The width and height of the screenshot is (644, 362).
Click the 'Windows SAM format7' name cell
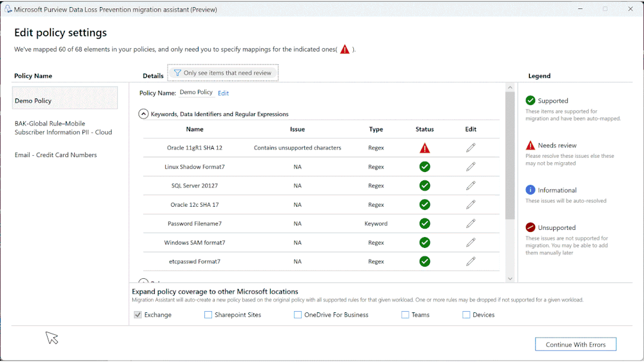pyautogui.click(x=195, y=243)
